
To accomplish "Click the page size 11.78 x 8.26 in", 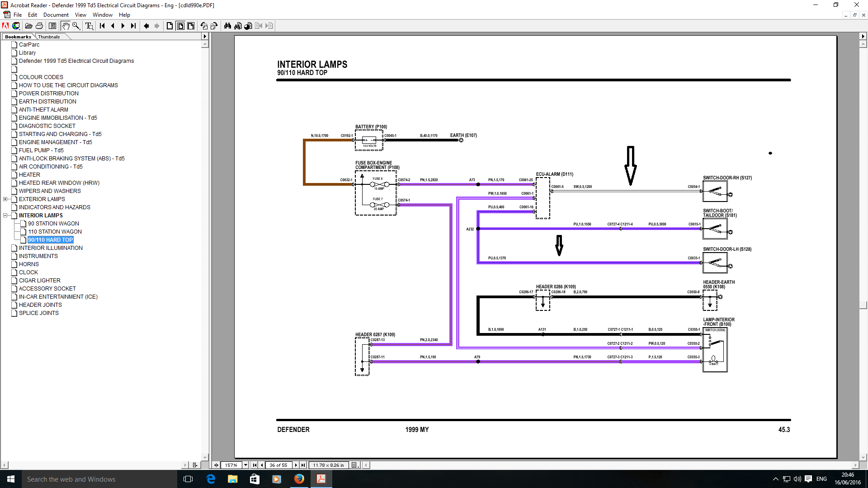I will pyautogui.click(x=328, y=465).
